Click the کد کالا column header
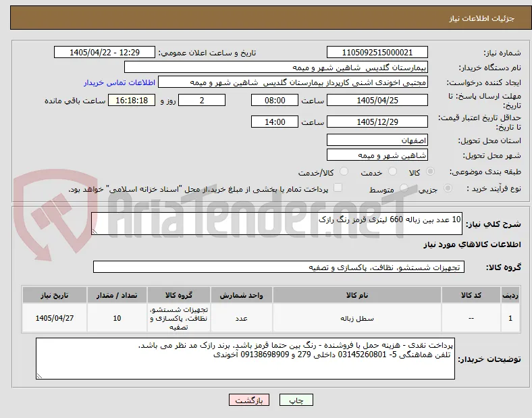 471,295
